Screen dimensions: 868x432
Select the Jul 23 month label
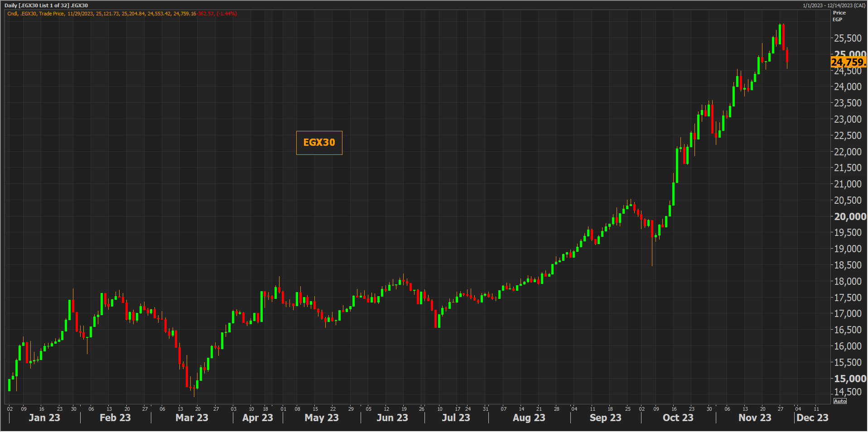click(x=456, y=418)
